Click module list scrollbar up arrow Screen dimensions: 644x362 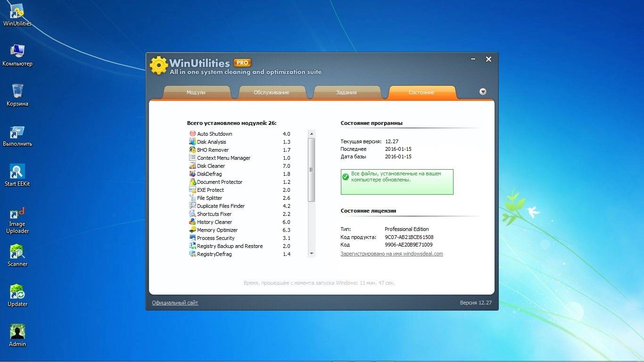(311, 134)
